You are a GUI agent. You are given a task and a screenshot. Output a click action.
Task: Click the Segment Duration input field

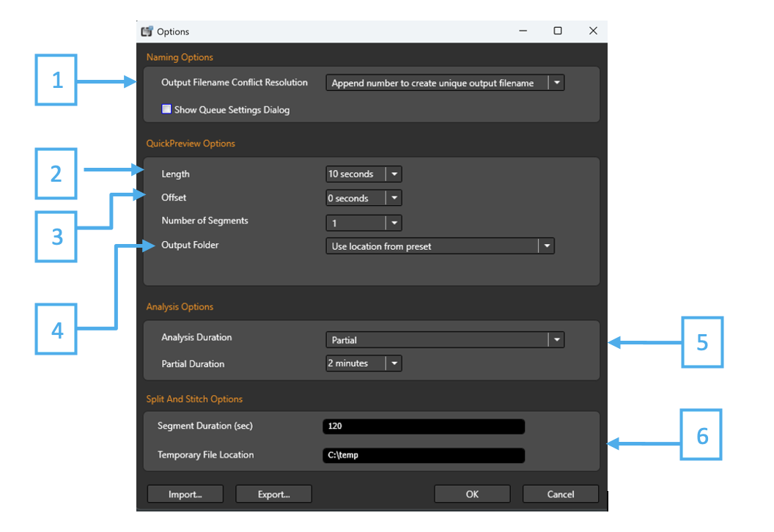423,426
